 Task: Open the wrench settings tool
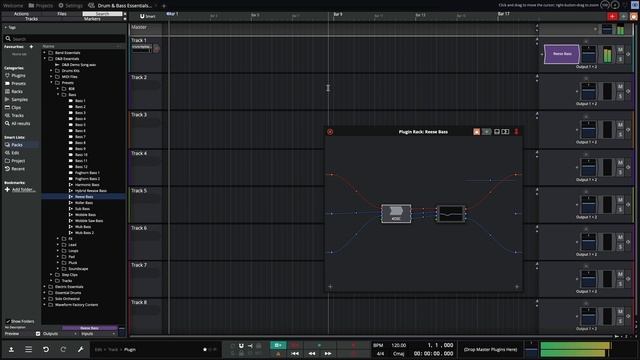pos(80,349)
